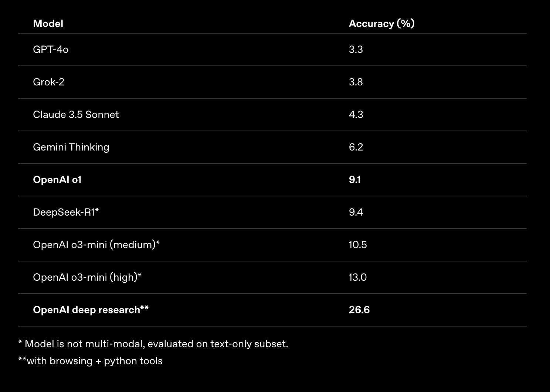Click the 9.1 accuracy value
This screenshot has height=392, width=550.
click(355, 180)
